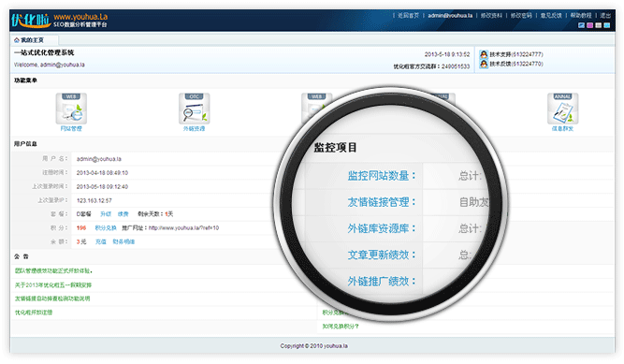This screenshot has width=624, height=364.
Task: Click the Copyright © 2010 youhua.la footer
Action: [x=313, y=346]
